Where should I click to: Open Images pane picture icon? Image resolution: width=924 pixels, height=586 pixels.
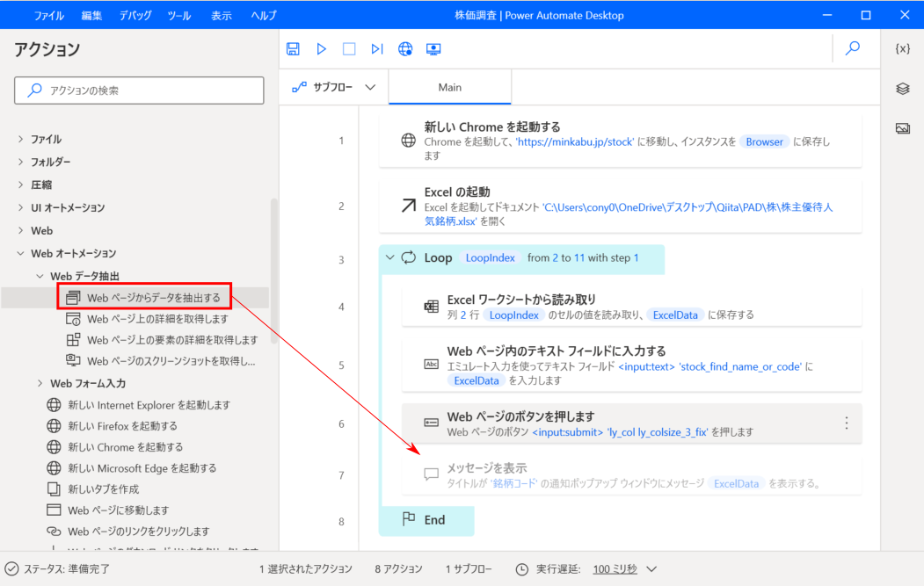pyautogui.click(x=902, y=127)
